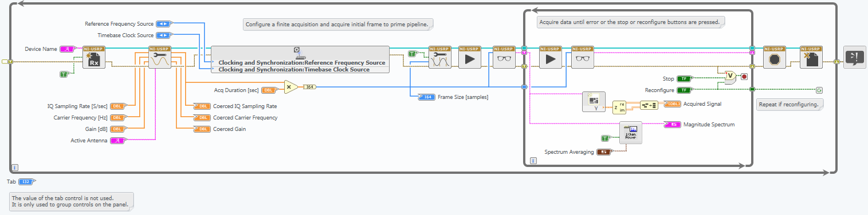Select the Multiply function triangle
The image size is (868, 215).
pos(290,87)
